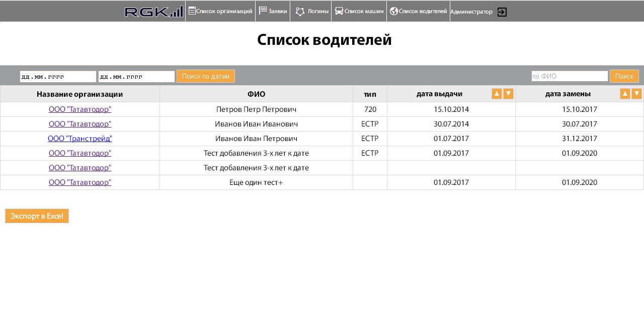Screen dimensions: 644x326
Task: Open Список организаций menu item
Action: click(x=220, y=11)
